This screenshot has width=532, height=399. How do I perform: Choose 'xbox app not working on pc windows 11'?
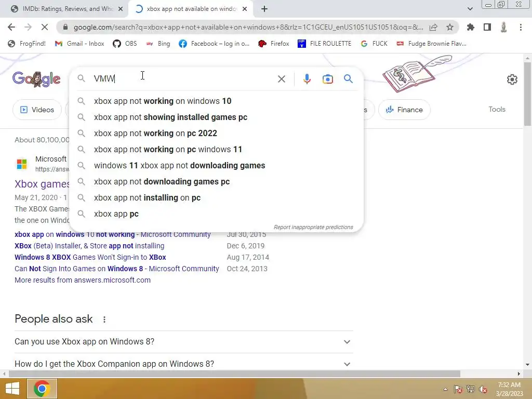coord(216,149)
